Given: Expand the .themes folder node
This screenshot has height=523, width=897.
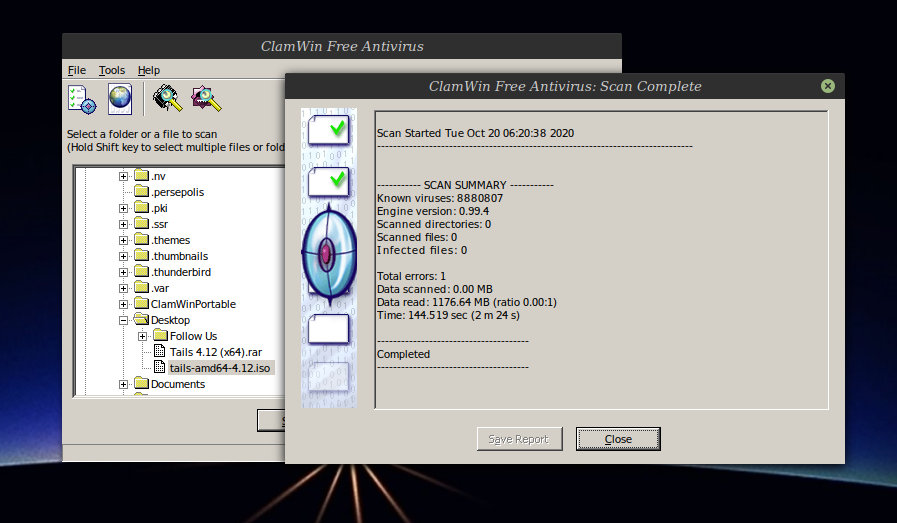Looking at the screenshot, I should click(123, 240).
